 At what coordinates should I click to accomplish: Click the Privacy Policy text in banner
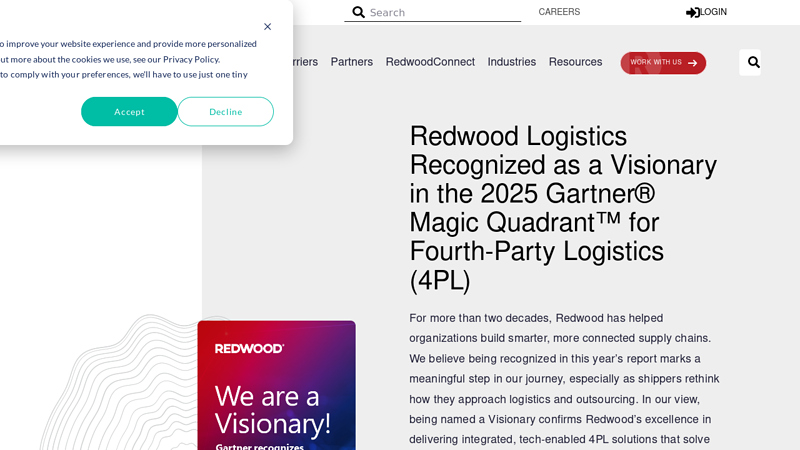[192, 59]
